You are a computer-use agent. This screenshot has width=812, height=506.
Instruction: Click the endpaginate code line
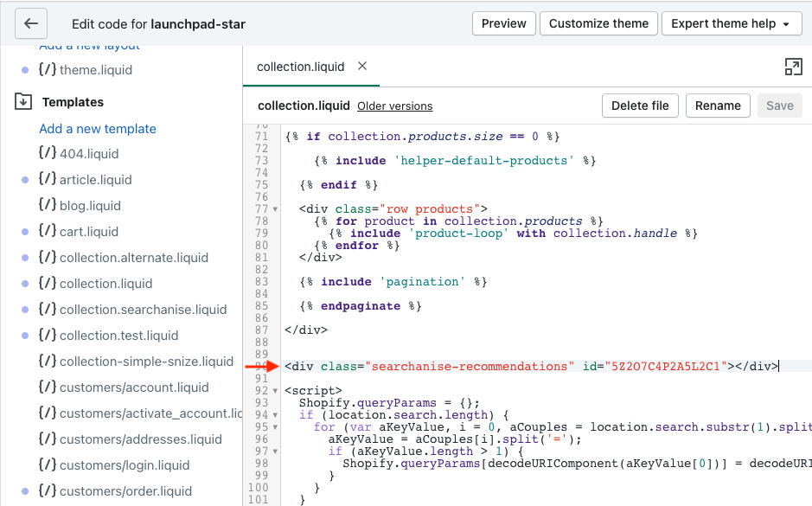click(361, 306)
